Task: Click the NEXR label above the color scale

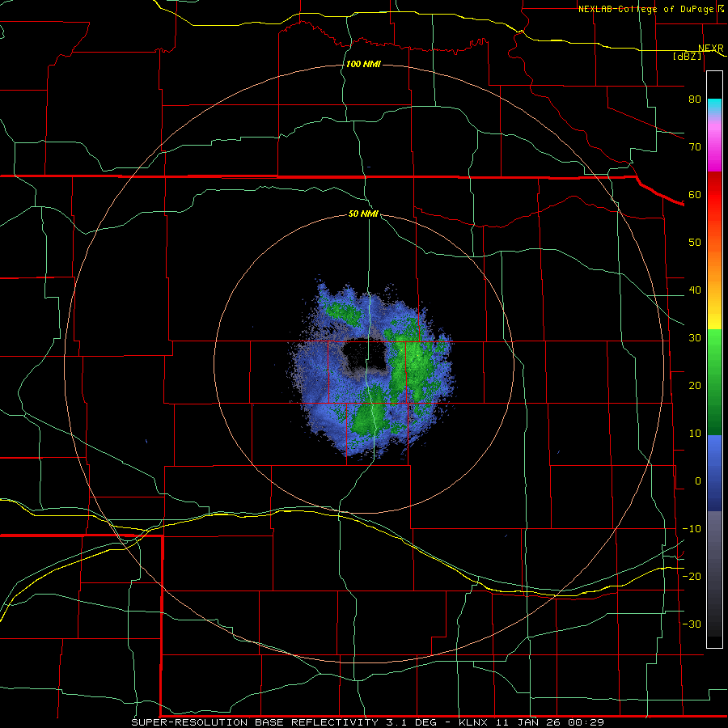Action: pyautogui.click(x=711, y=49)
